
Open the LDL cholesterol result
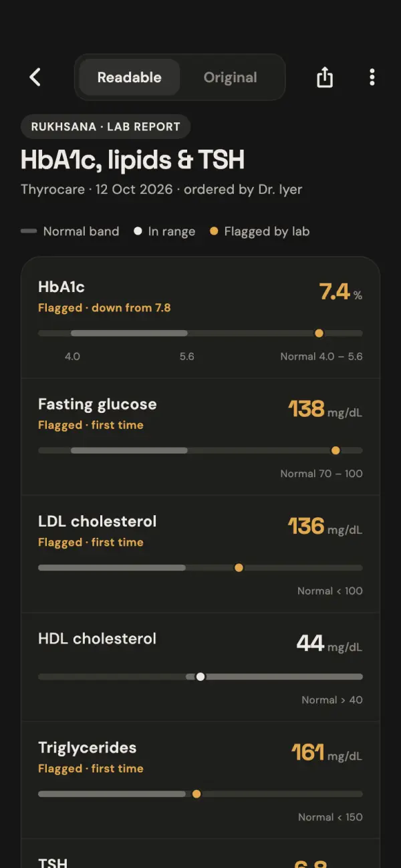click(200, 555)
